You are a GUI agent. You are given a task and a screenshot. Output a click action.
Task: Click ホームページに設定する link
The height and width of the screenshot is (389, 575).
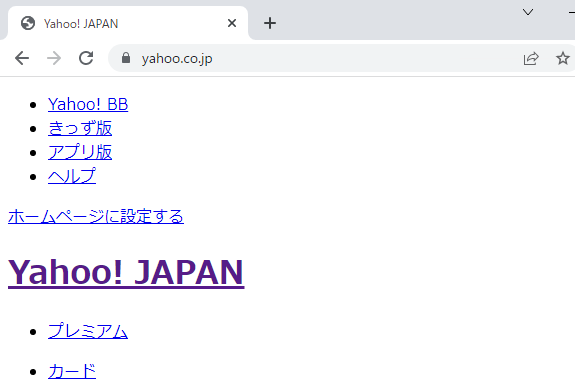tap(96, 216)
